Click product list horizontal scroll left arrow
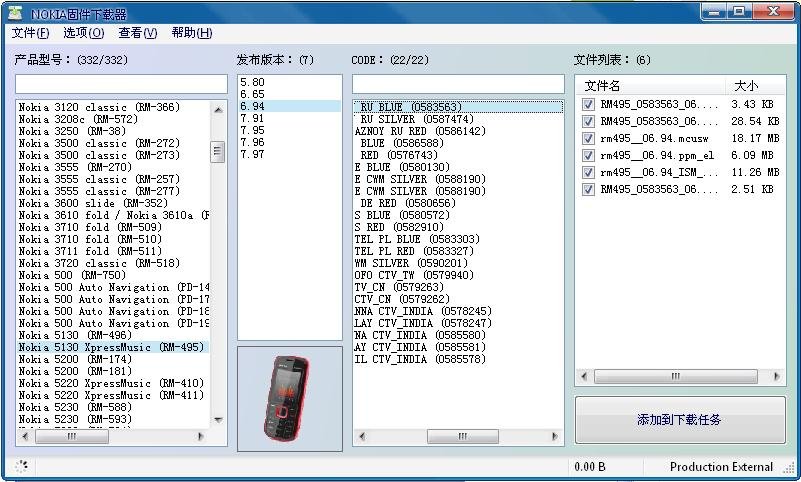 [25, 437]
